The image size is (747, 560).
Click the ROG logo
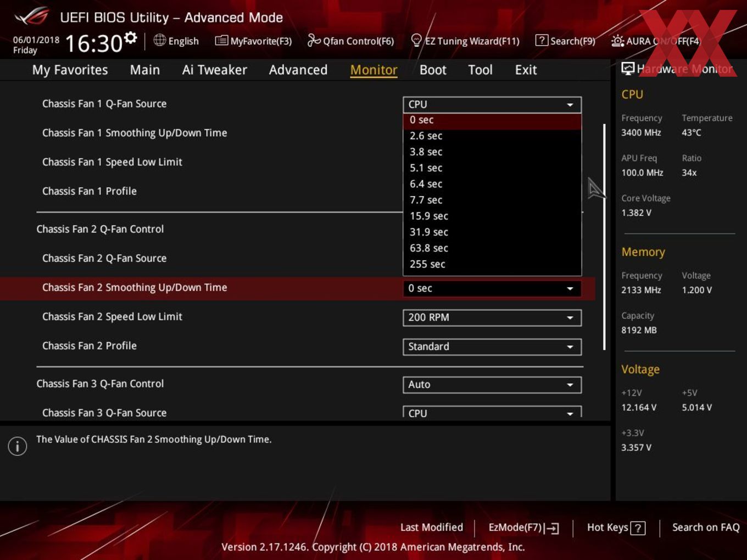pos(31,16)
